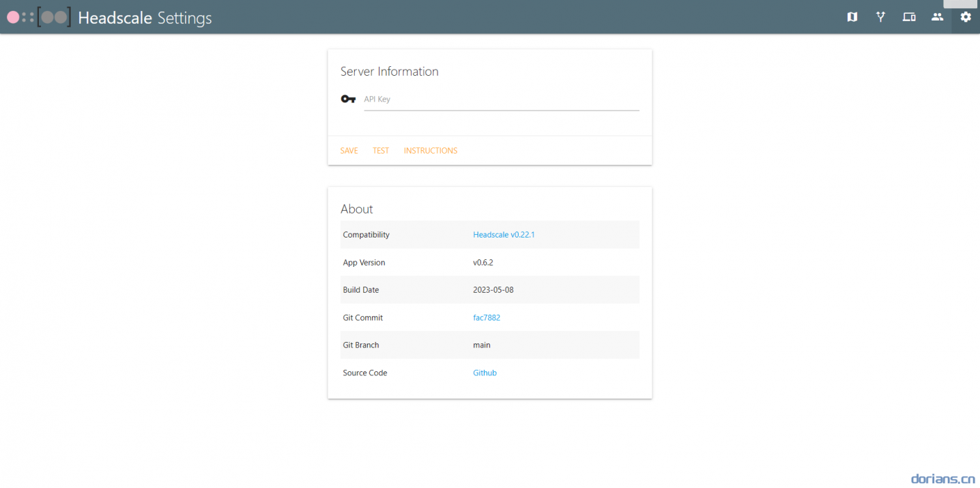The width and height of the screenshot is (980, 488).
Task: Open the Github source code link
Action: pos(485,373)
